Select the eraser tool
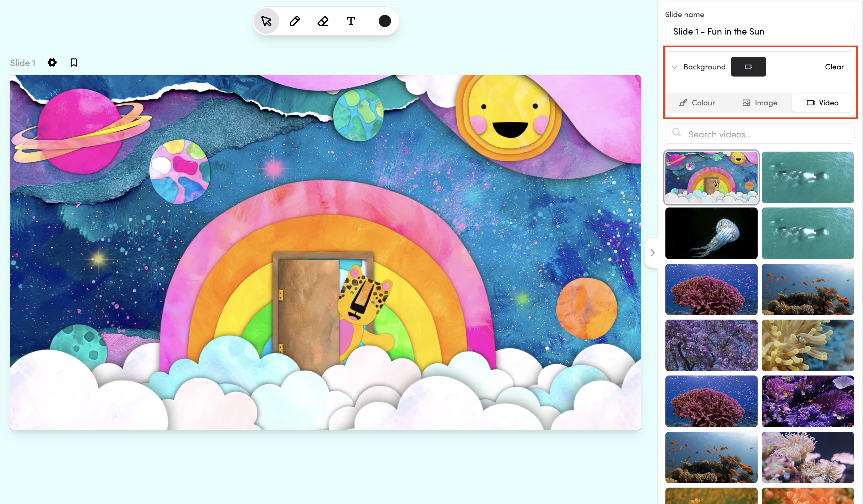This screenshot has height=504, width=863. [x=323, y=21]
